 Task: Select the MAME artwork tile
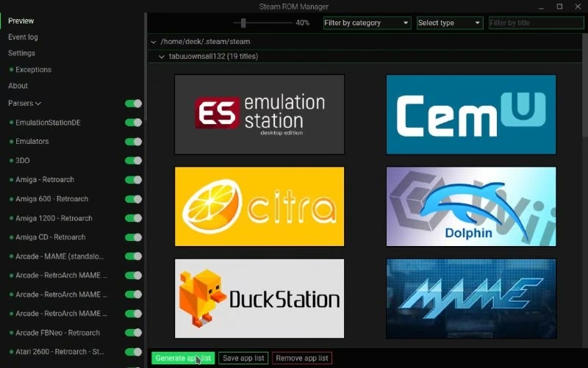[x=471, y=298]
